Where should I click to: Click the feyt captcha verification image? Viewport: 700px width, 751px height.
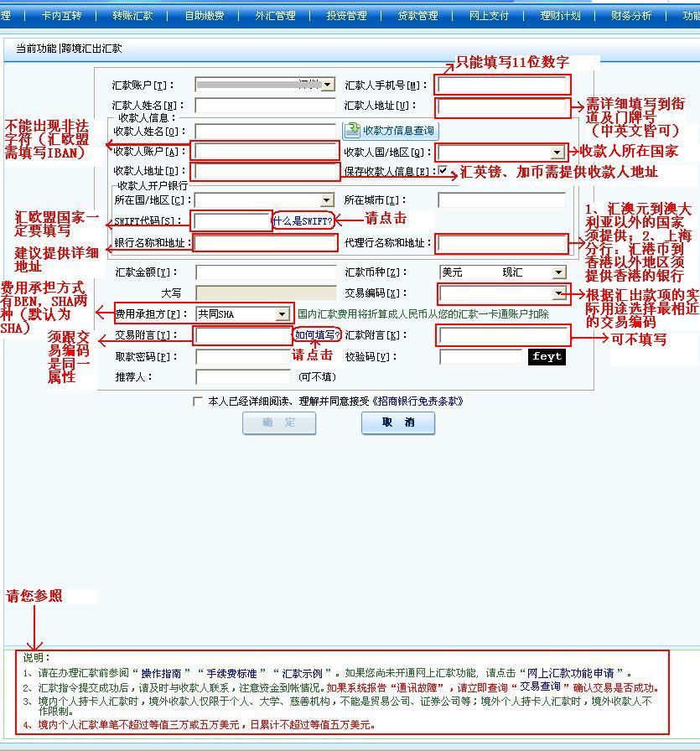tap(547, 357)
